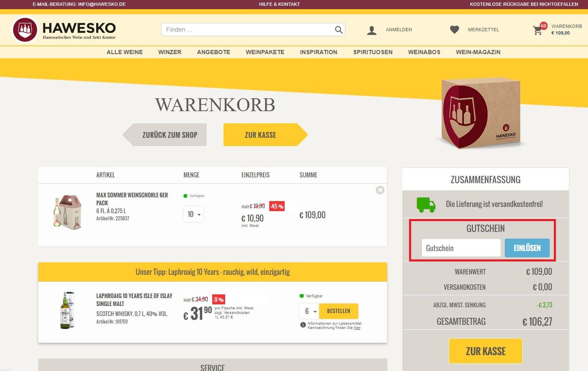
Task: Click Max Sommer Weinschorle 6er Pack title
Action: [132, 199]
